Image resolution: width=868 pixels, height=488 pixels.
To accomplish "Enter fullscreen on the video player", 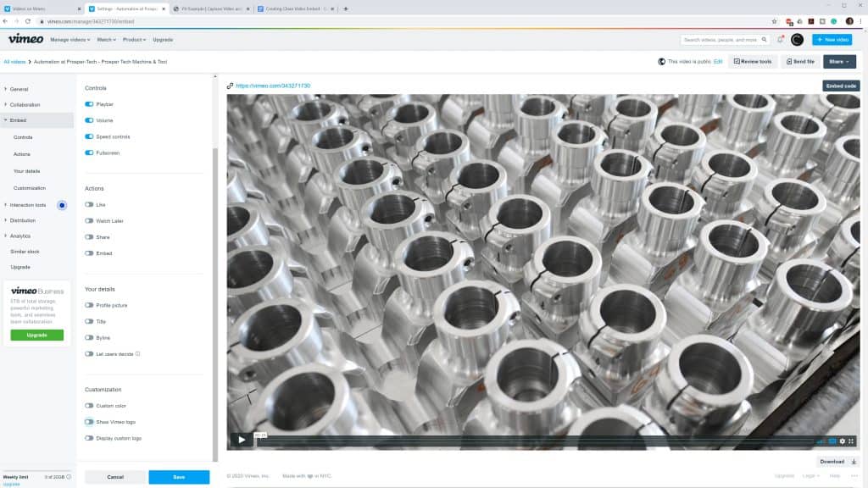I will click(x=851, y=441).
